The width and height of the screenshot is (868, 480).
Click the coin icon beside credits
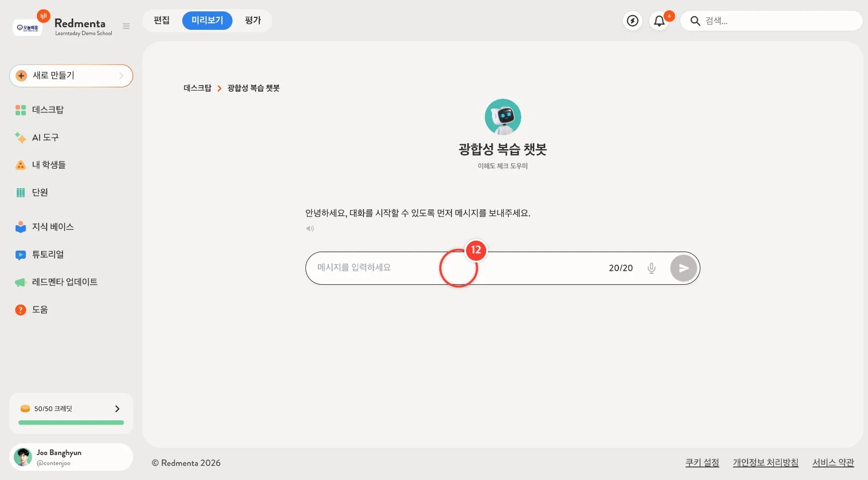(x=25, y=408)
